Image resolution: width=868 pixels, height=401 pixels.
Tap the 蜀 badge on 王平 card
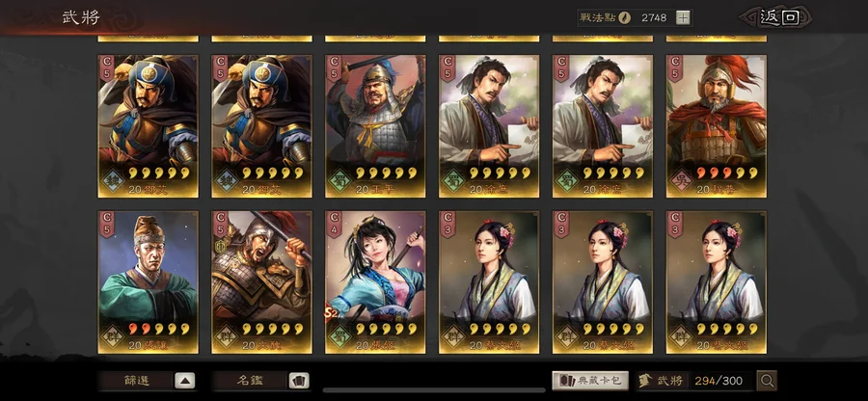coord(339,179)
